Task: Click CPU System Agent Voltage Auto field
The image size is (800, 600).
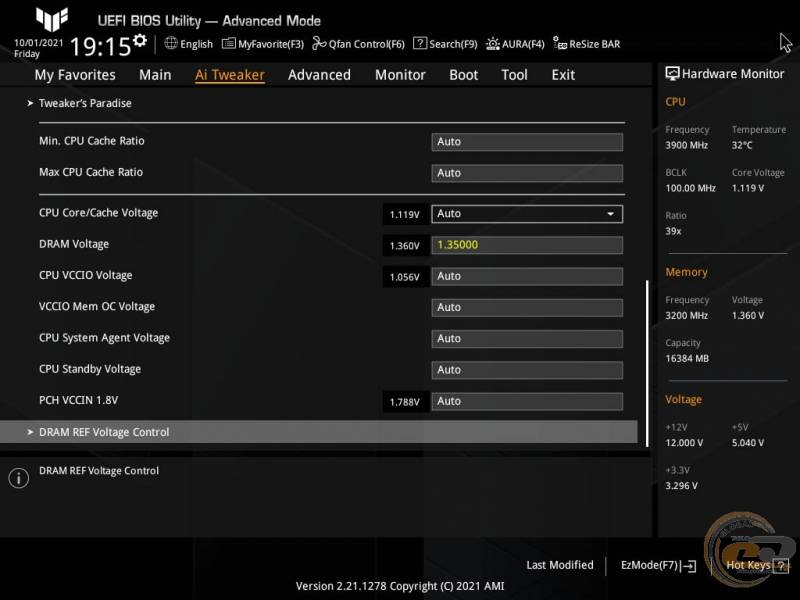Action: point(527,338)
